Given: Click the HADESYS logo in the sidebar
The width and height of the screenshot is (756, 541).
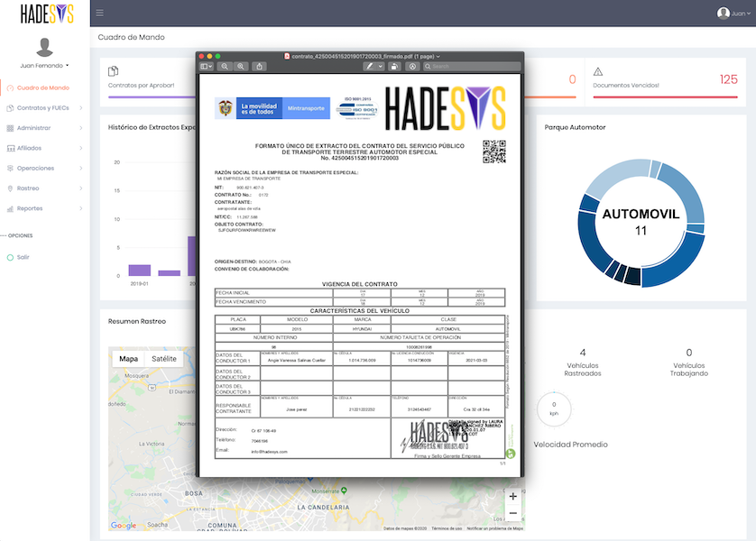Looking at the screenshot, I should click(47, 14).
